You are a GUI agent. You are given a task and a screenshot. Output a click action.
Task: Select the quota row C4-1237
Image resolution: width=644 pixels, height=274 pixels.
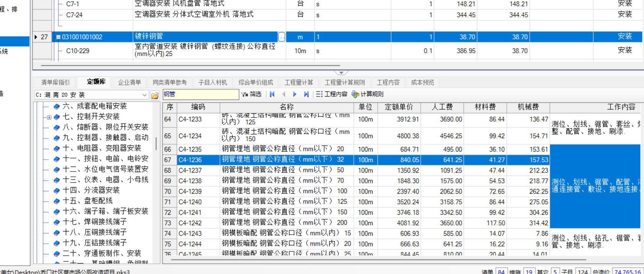coord(356,170)
